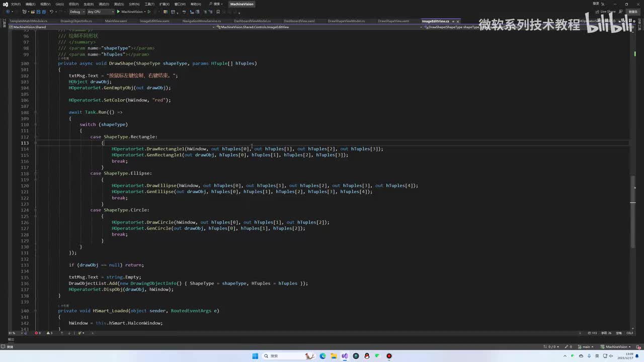Open the Debug configuration dropdown

(x=76, y=12)
